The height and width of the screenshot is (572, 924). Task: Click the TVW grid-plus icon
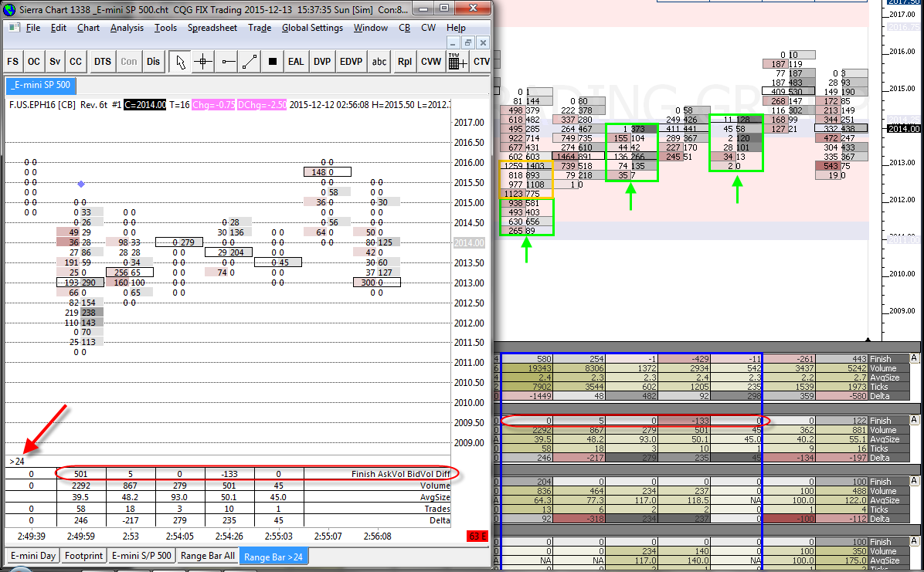click(x=458, y=61)
